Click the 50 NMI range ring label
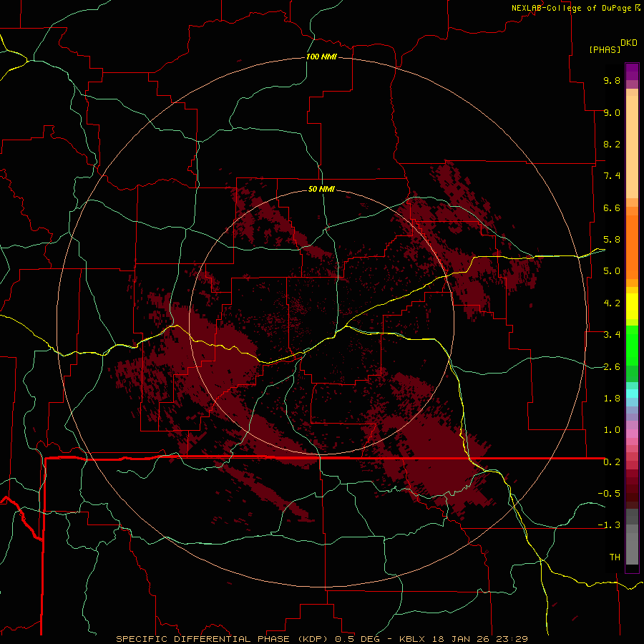644x644 pixels. point(321,189)
